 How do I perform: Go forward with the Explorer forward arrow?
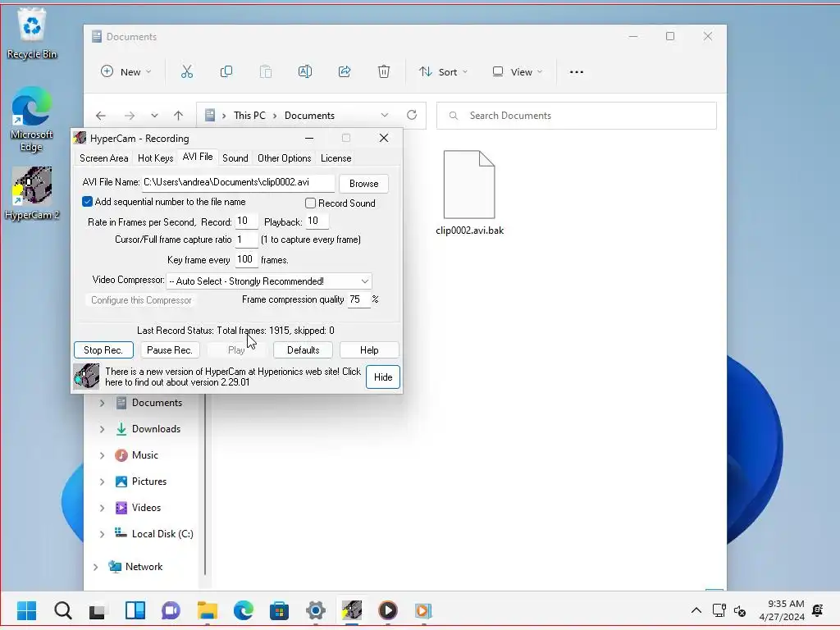click(x=129, y=116)
